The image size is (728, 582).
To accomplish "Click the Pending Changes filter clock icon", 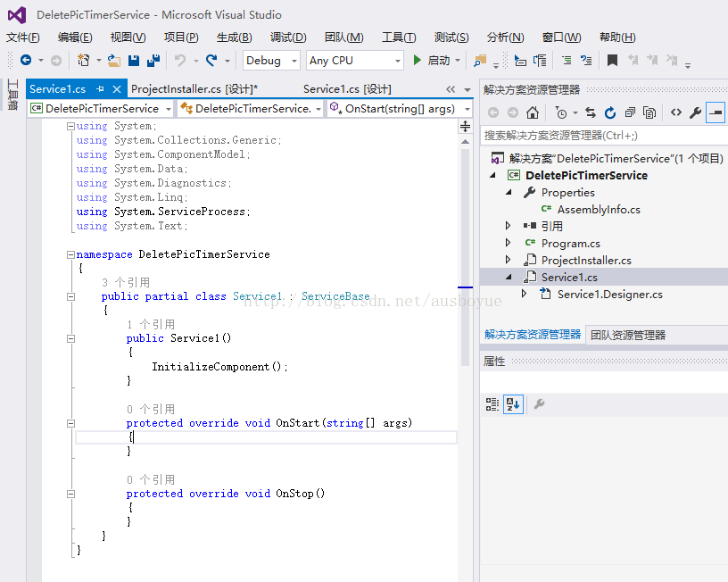I will [x=561, y=112].
